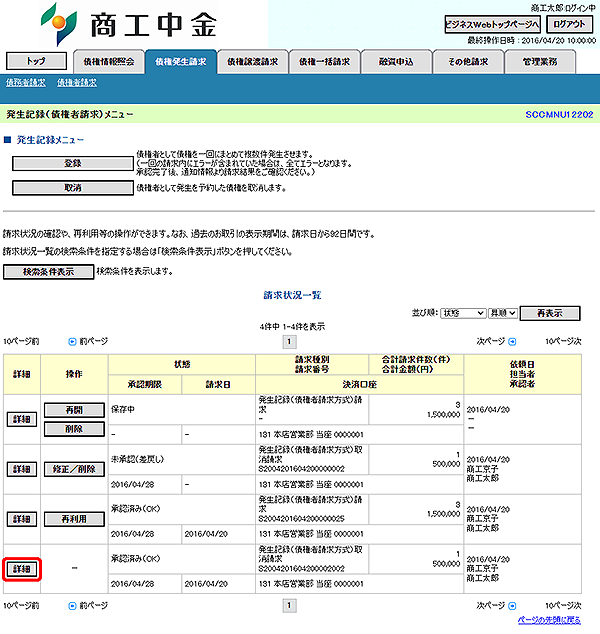600x634 pixels.
Task: Click the top 10ページ次 link
Action: point(563,342)
